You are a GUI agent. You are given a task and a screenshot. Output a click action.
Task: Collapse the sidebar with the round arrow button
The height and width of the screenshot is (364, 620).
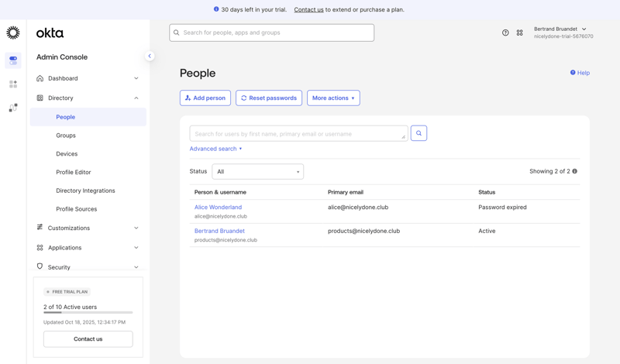(150, 56)
